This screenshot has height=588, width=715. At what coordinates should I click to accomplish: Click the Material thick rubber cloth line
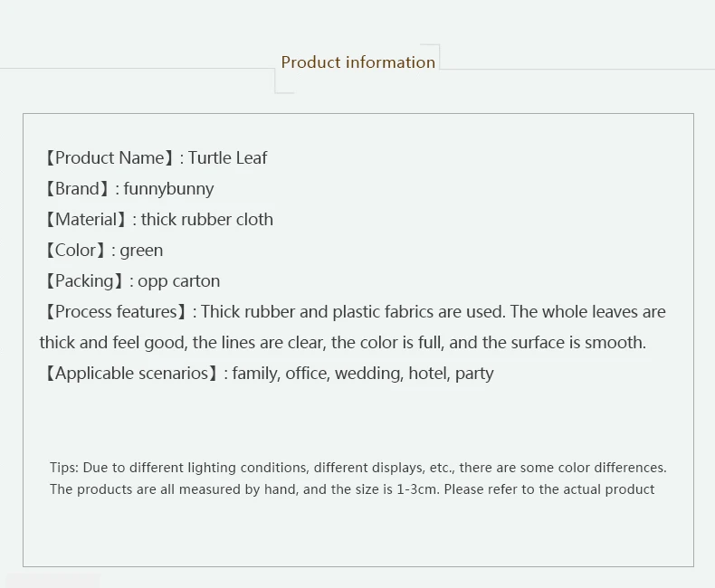tap(158, 220)
